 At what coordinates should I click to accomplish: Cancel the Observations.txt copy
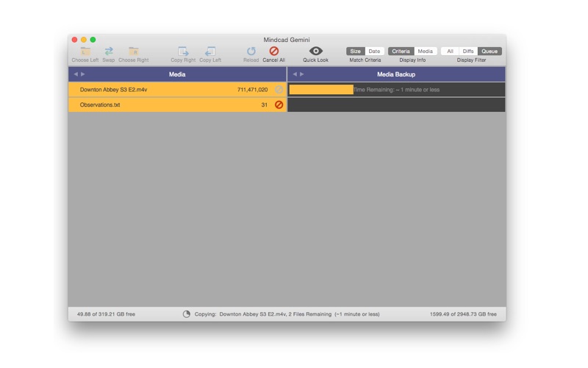(279, 105)
